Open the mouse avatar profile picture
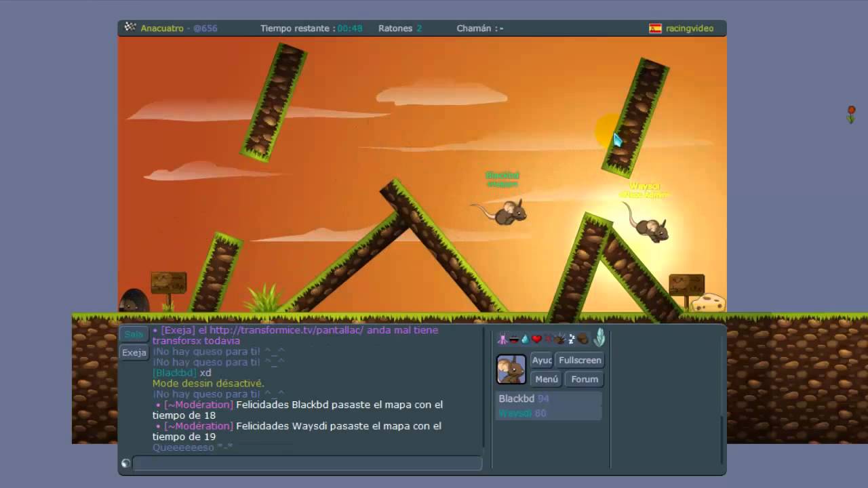This screenshot has height=488, width=868. (511, 369)
